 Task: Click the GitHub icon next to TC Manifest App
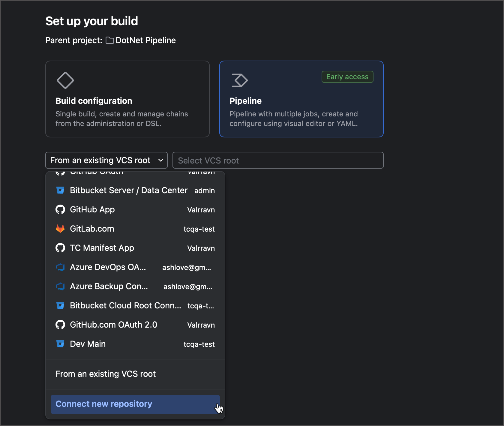(60, 248)
